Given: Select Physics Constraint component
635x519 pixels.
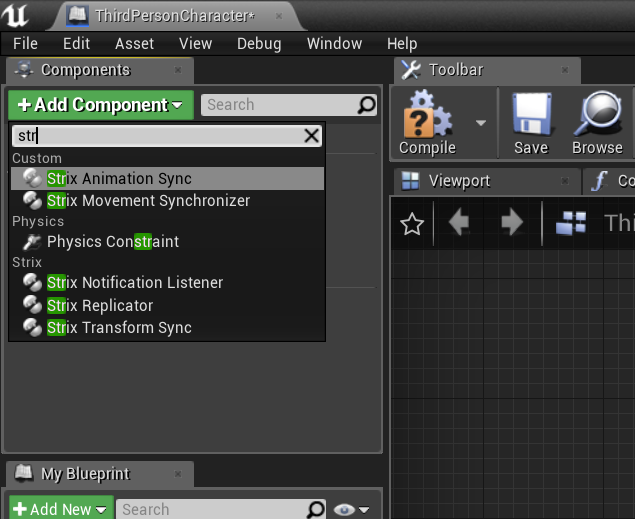Looking at the screenshot, I should [x=167, y=242].
